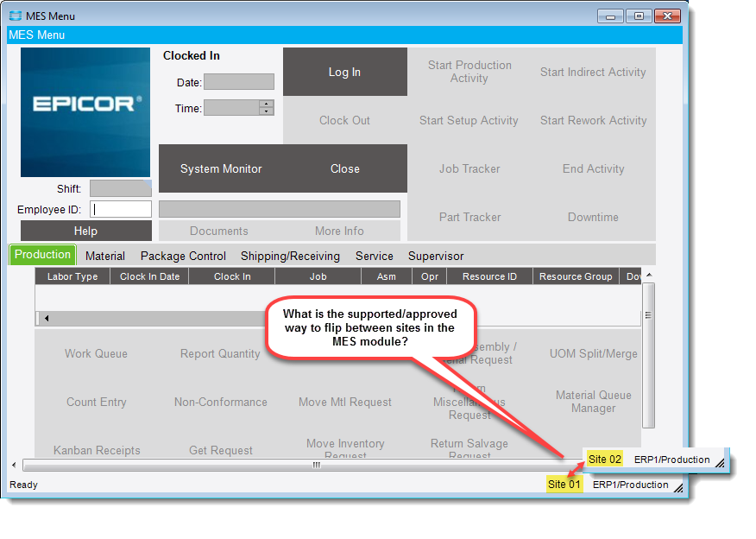756x539 pixels.
Task: Click the Asm column header
Action: [387, 276]
